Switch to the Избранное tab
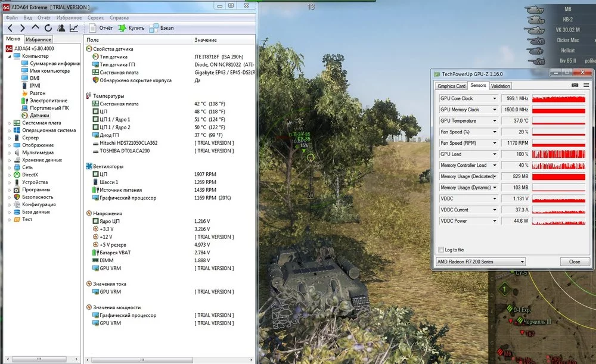This screenshot has height=364, width=596. (38, 39)
